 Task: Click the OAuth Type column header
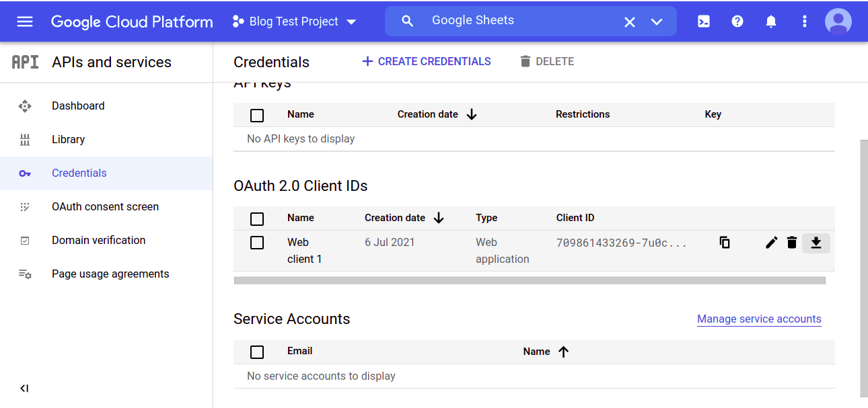click(x=486, y=218)
